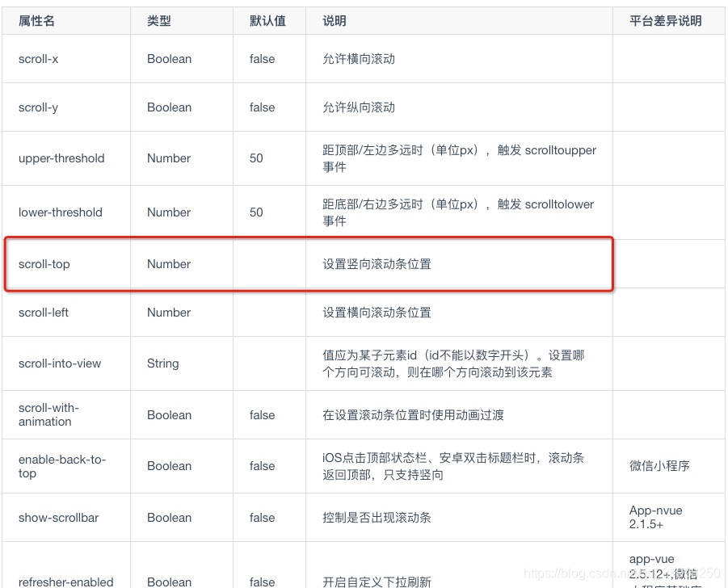
Task: Click Number type in lower-threshold row
Action: click(169, 212)
